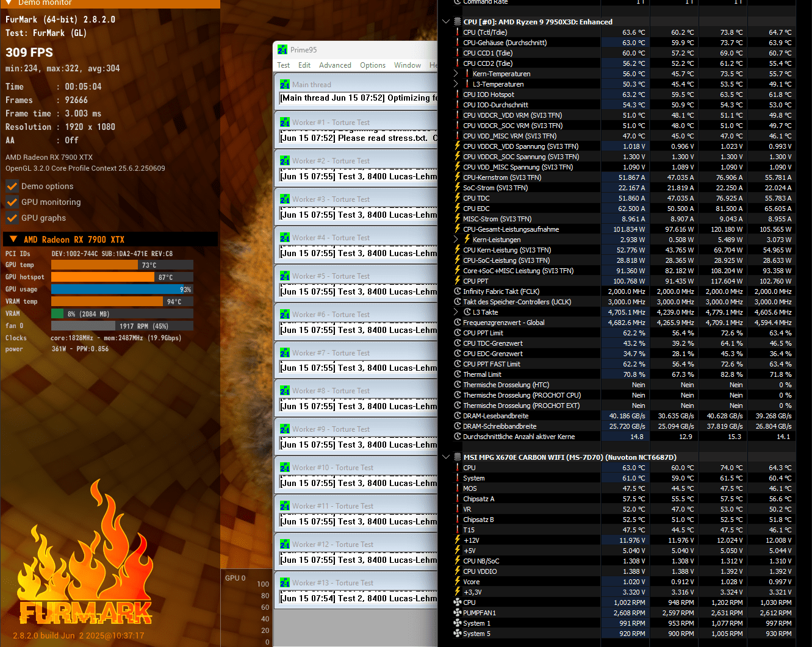This screenshot has width=812, height=647.
Task: Select DRAM-Schreibbandbreite sensor row
Action: pos(623,426)
